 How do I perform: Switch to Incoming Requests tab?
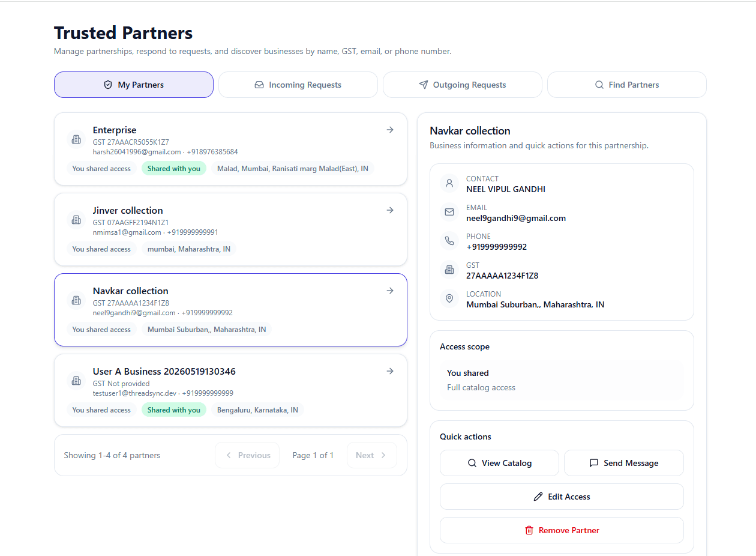click(x=298, y=85)
